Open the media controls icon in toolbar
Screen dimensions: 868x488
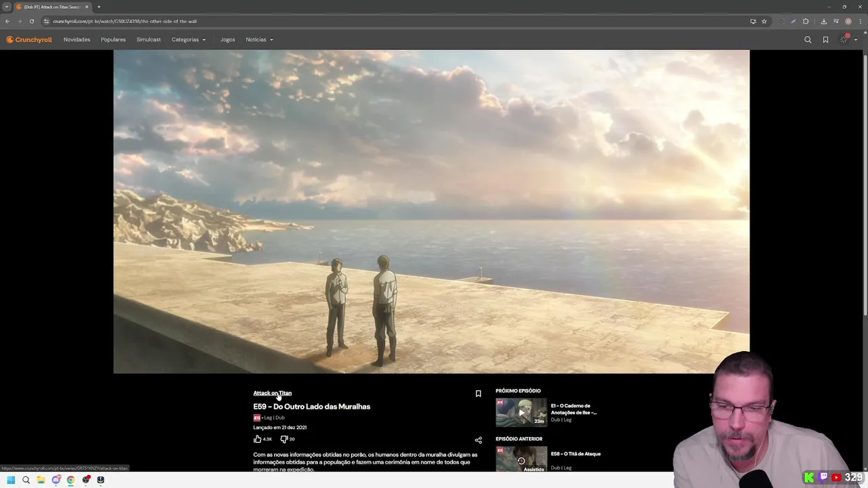836,21
